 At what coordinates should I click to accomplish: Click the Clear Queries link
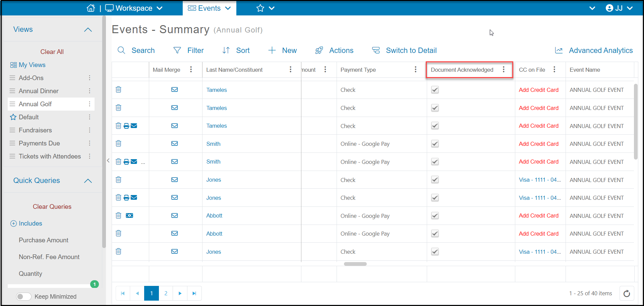(52, 206)
